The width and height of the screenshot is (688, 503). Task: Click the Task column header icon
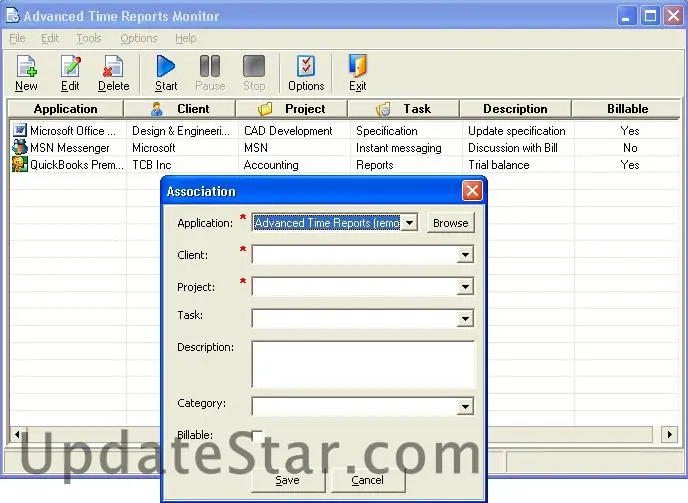[383, 109]
